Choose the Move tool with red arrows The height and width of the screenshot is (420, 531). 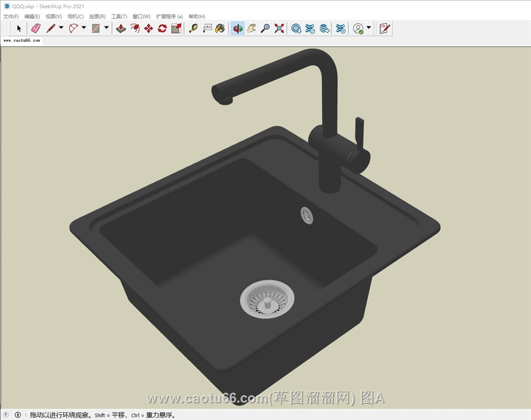coord(149,28)
